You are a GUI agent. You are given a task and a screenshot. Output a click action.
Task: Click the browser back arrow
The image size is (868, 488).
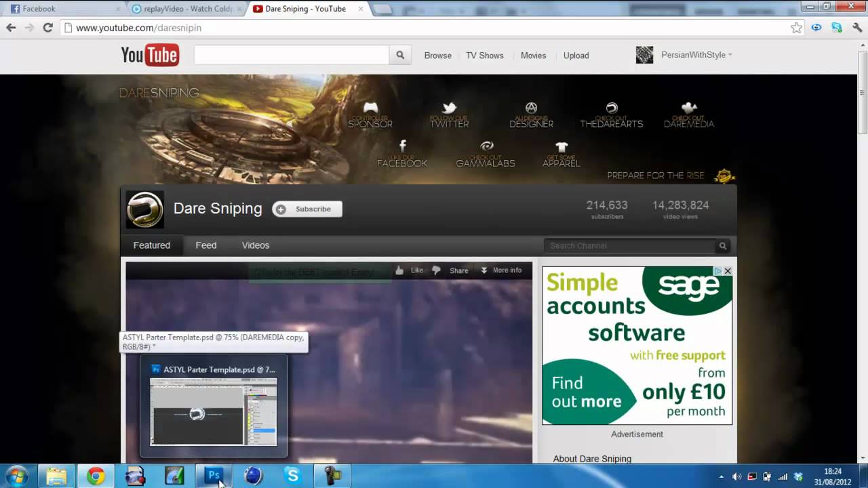click(x=11, y=28)
